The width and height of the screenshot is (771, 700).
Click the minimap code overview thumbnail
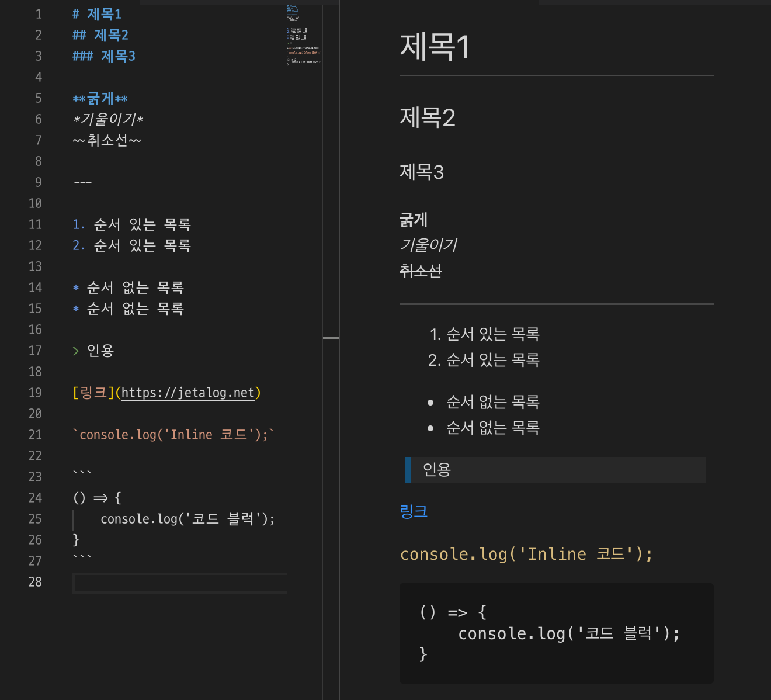(x=304, y=35)
